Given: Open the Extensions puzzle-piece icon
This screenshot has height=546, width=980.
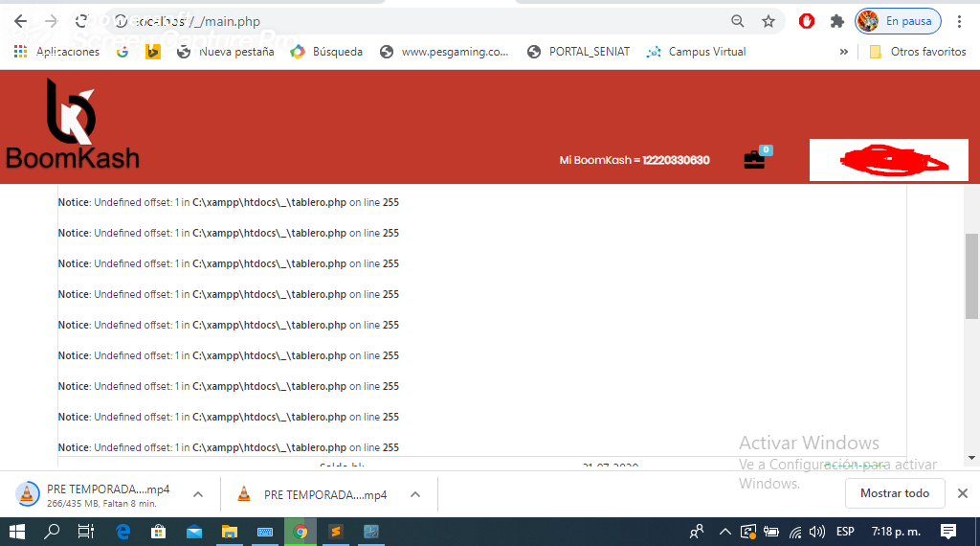Looking at the screenshot, I should click(x=836, y=21).
